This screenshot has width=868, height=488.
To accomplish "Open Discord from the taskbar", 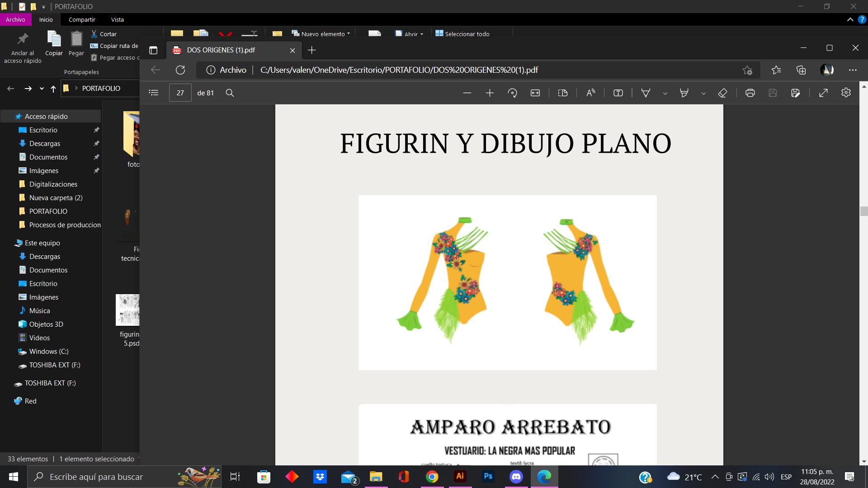I will point(516,477).
